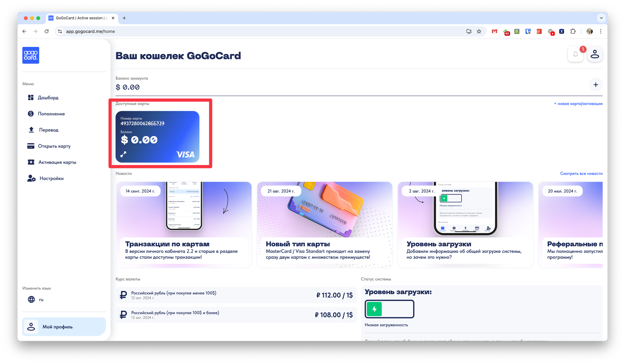Click the plus icon next to account balance
The width and height of the screenshot is (625, 364).
point(596,85)
